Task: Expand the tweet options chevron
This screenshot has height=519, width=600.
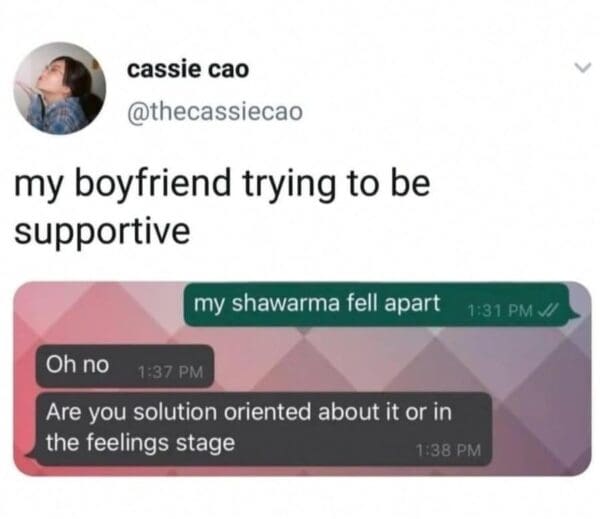Action: pos(582,68)
